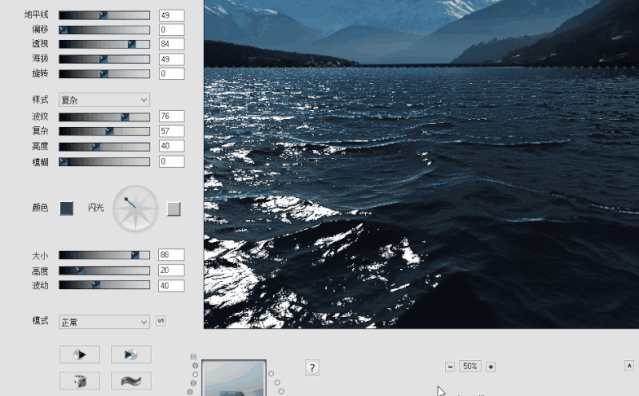The width and height of the screenshot is (639, 396).
Task: Open the gray 闪光 light color swatch
Action: pyautogui.click(x=174, y=209)
